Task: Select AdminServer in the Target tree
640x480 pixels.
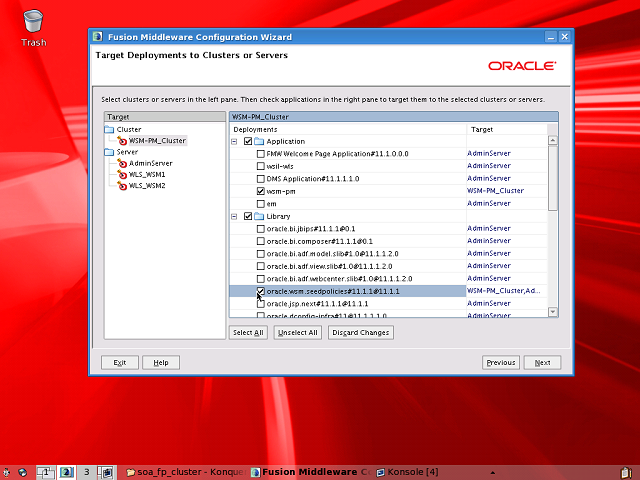Action: [151, 163]
